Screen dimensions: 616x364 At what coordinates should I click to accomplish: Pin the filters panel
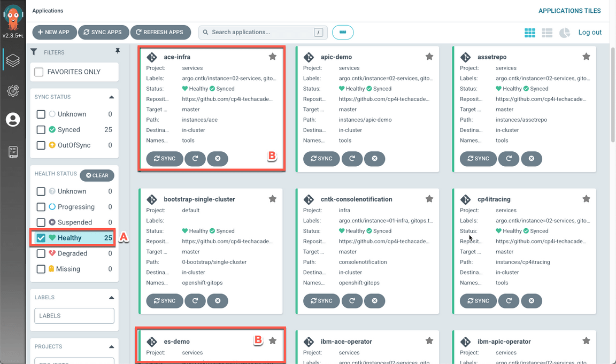point(118,51)
